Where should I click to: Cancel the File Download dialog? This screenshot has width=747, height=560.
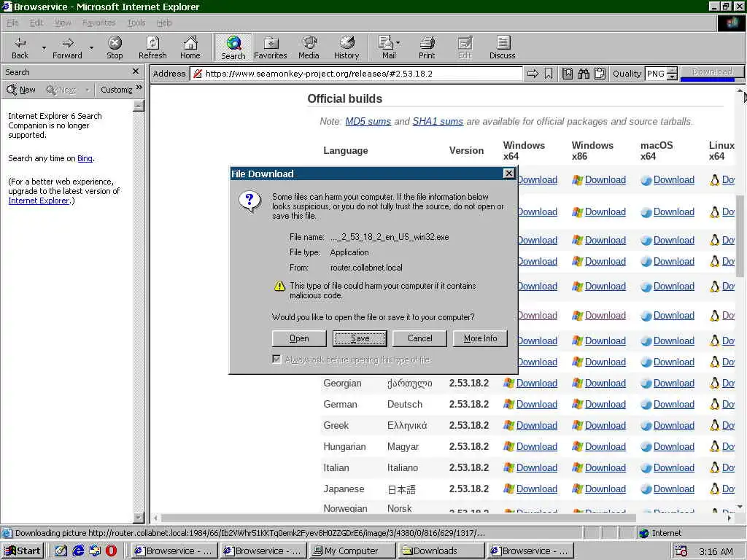point(419,338)
